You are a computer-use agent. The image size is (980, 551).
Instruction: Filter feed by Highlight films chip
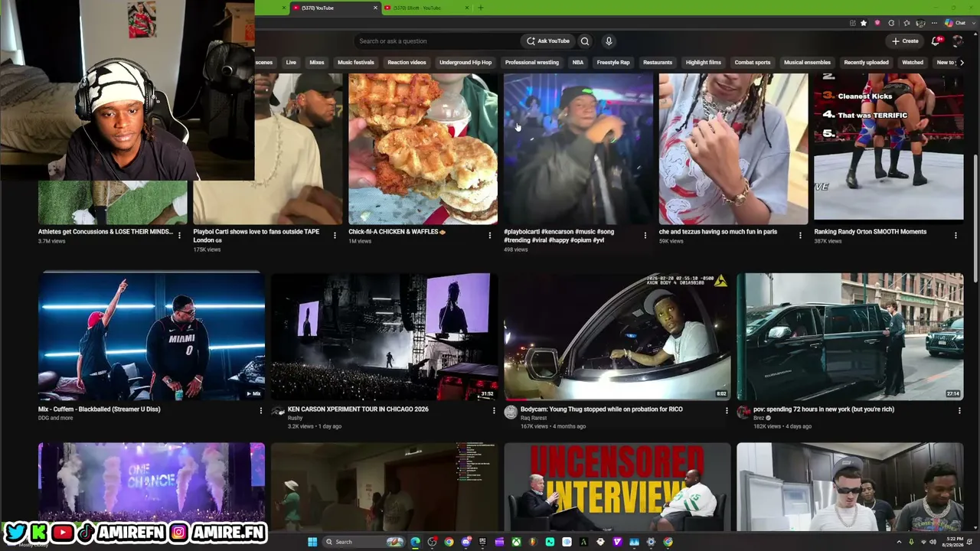[704, 63]
